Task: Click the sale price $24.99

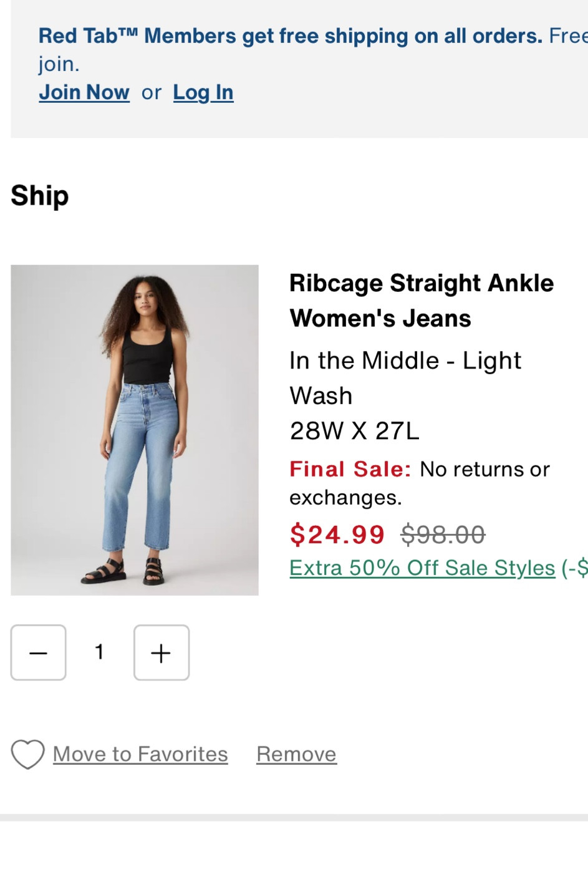Action: tap(336, 534)
